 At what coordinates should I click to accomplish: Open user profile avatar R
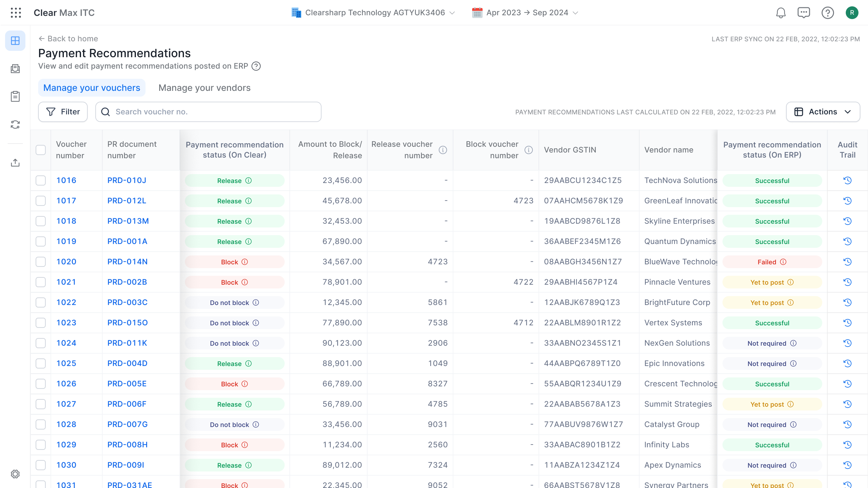click(852, 13)
